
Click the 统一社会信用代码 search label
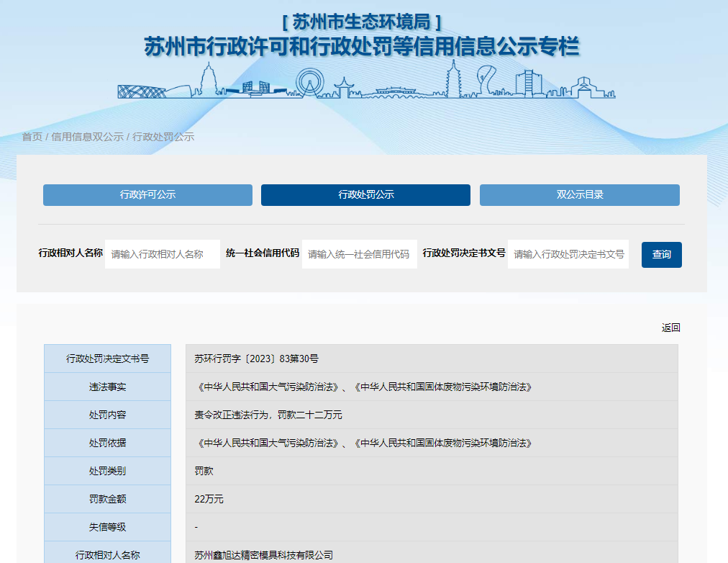[x=263, y=253]
